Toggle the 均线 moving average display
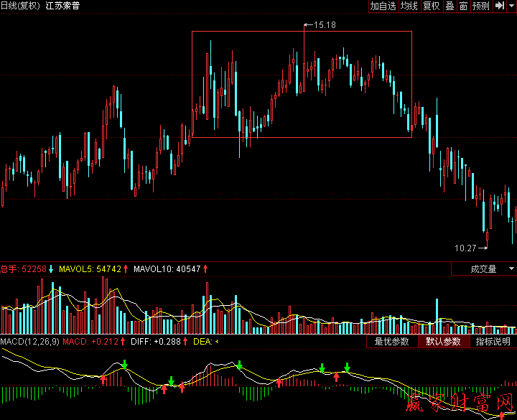 click(409, 6)
